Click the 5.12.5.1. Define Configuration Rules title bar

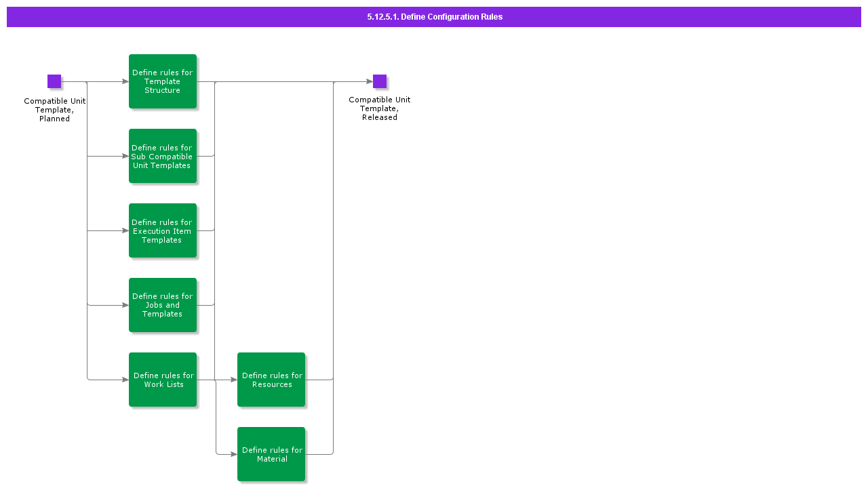click(433, 16)
